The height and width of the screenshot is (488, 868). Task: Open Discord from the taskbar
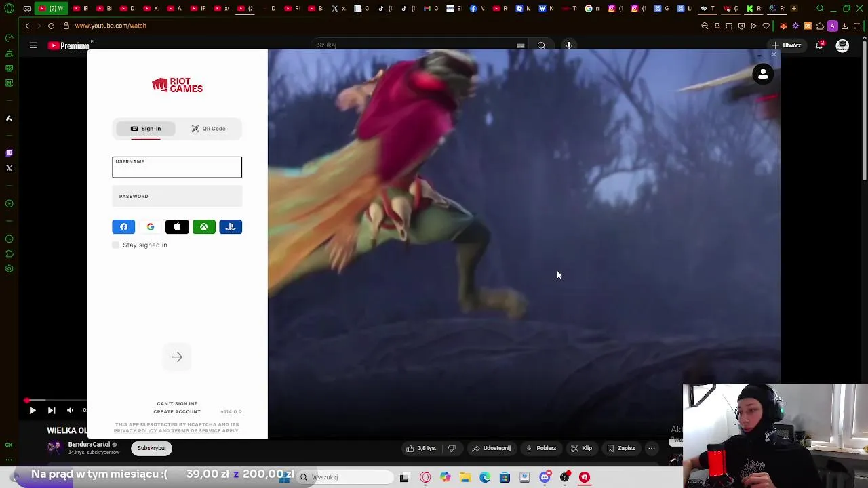point(545,477)
